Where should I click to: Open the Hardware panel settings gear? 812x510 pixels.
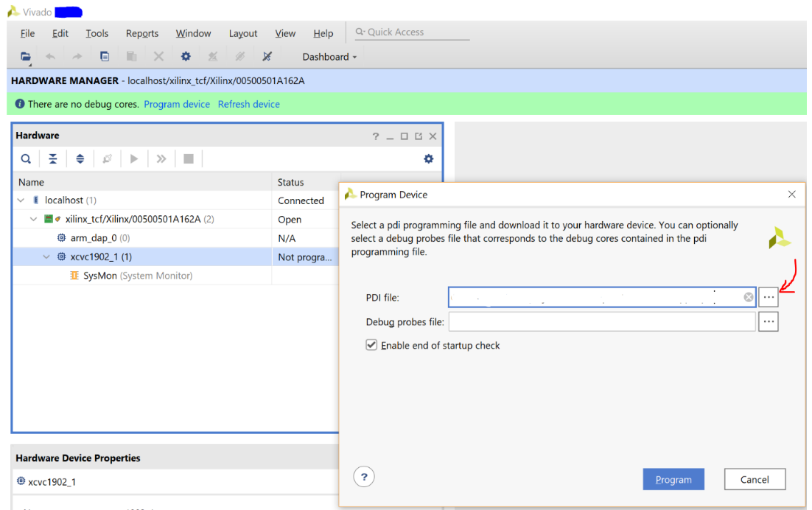pos(428,158)
